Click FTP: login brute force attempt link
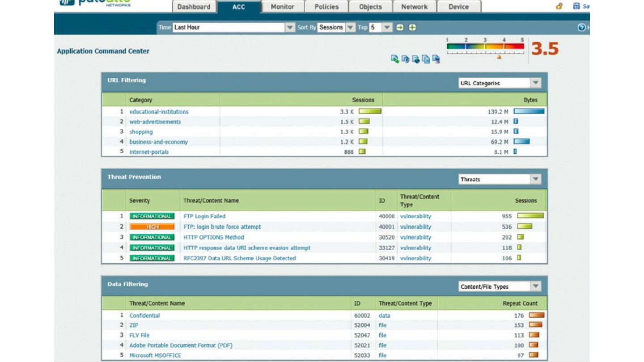Viewport: 644px width, 362px height. tap(222, 227)
